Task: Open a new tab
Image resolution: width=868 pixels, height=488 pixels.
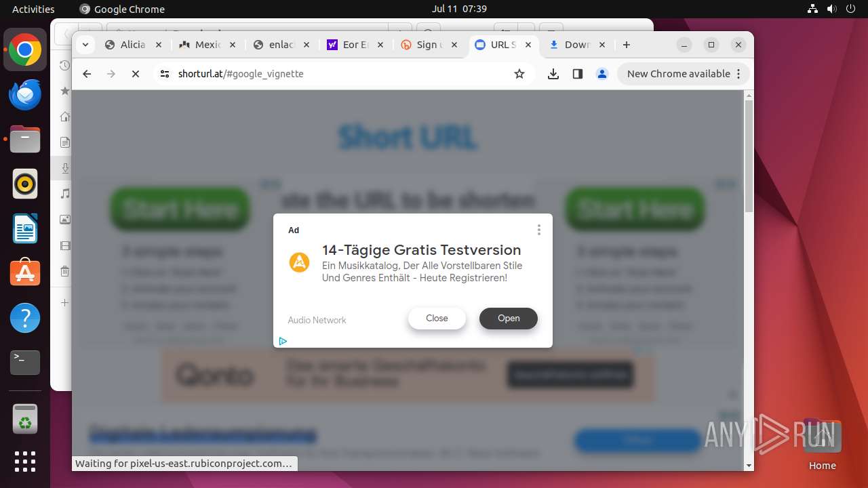Action: (x=627, y=45)
